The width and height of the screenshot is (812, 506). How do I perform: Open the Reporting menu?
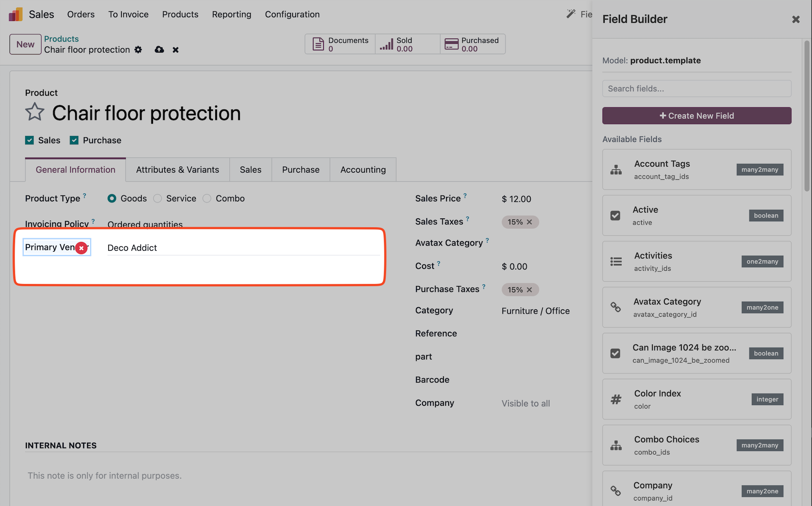click(231, 14)
